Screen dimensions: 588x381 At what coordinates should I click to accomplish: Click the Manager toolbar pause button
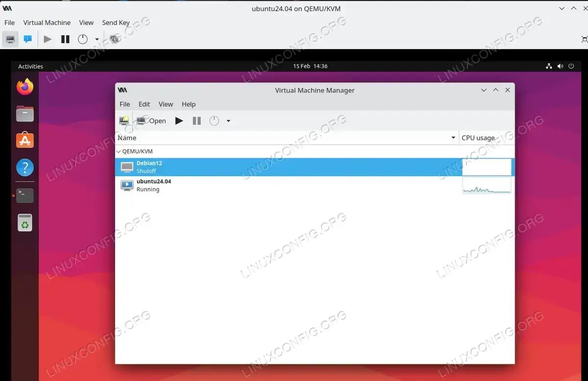(x=196, y=121)
